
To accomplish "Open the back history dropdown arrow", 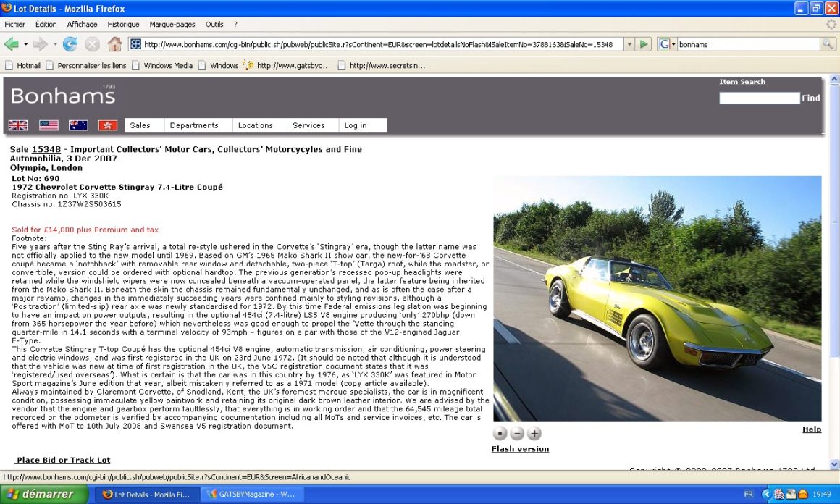I will (x=26, y=44).
